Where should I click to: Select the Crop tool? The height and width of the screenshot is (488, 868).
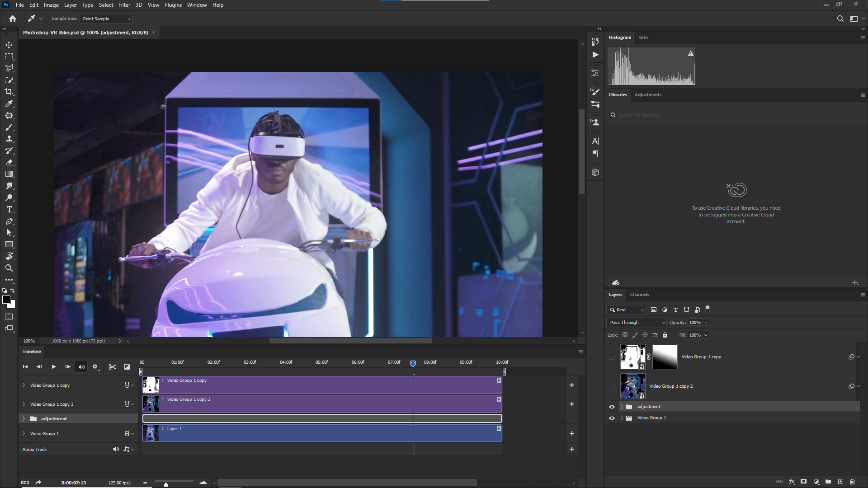pyautogui.click(x=9, y=92)
